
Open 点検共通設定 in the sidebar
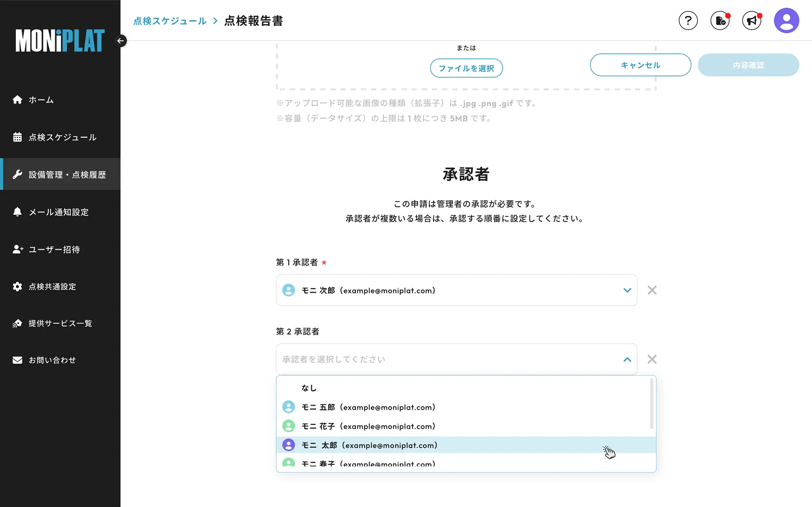[60, 287]
